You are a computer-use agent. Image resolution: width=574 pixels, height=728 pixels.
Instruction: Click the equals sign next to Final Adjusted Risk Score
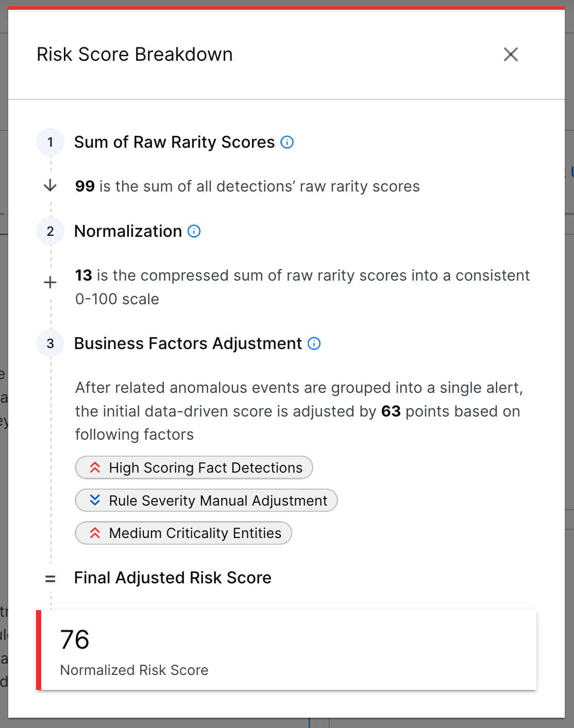click(50, 578)
